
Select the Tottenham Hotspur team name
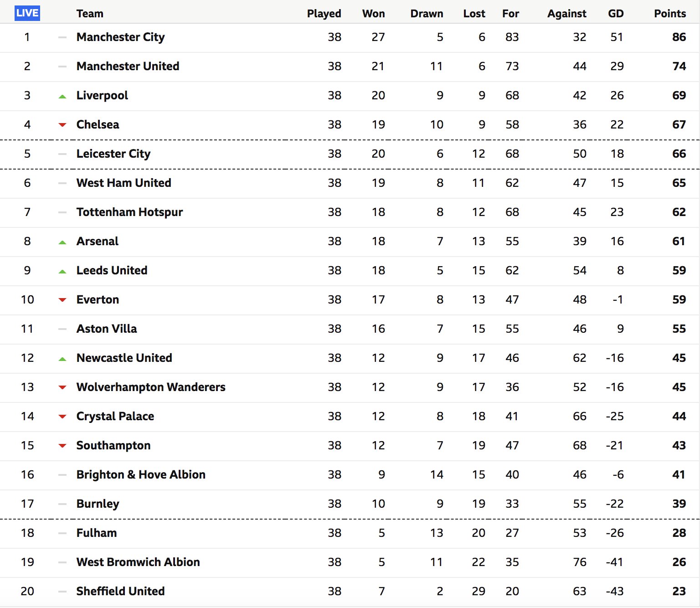pos(129,212)
